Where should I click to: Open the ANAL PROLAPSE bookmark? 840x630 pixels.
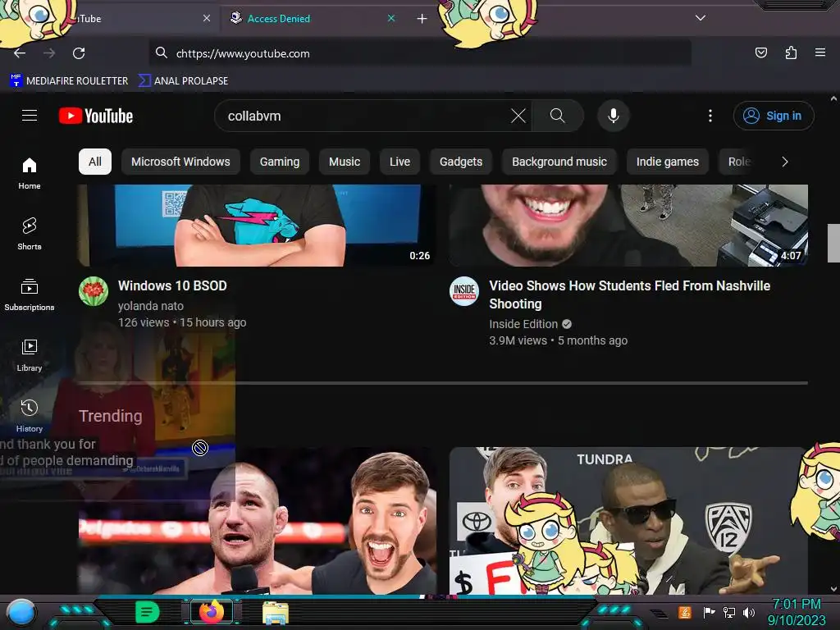(x=183, y=81)
